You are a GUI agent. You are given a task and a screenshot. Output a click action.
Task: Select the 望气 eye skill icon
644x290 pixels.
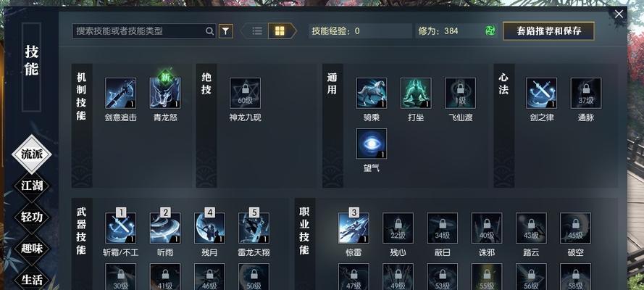tap(372, 144)
